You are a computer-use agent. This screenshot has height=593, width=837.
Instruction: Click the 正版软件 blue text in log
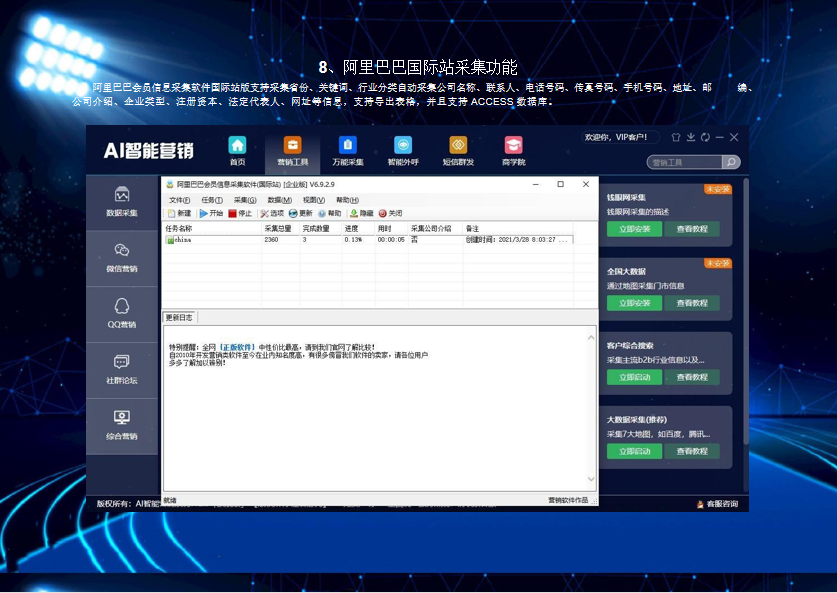238,347
